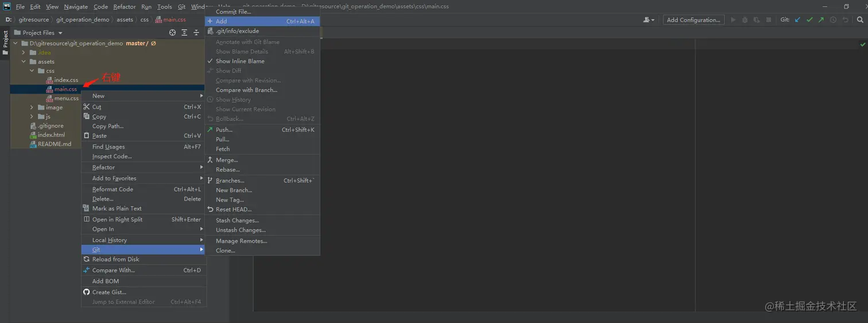This screenshot has width=868, height=323.
Task: Click the Expand All icon in Project panel
Action: click(184, 33)
